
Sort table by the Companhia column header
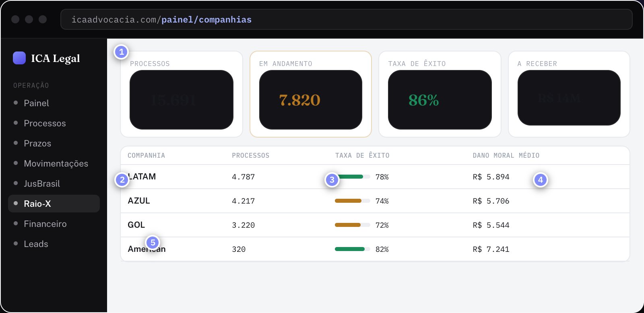146,155
